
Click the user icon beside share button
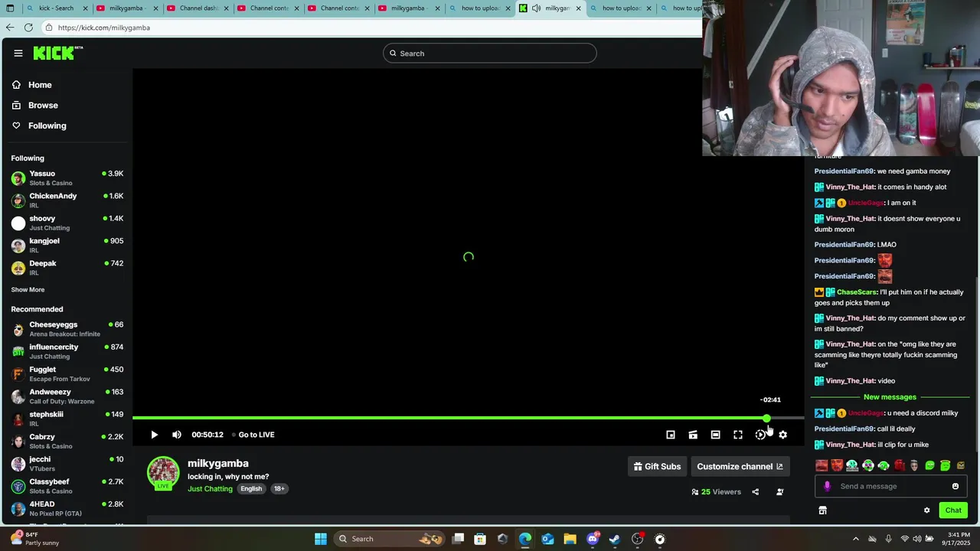780,492
